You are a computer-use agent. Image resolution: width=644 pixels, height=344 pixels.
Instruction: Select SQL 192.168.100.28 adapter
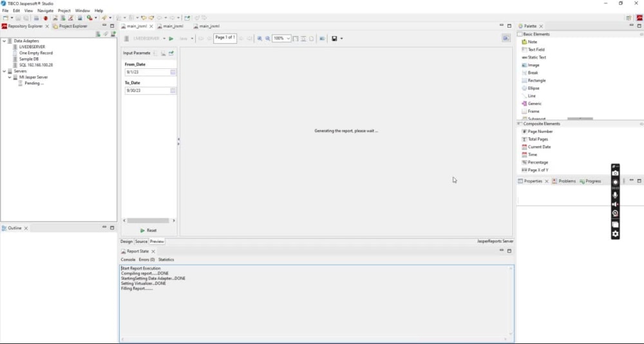point(32,65)
